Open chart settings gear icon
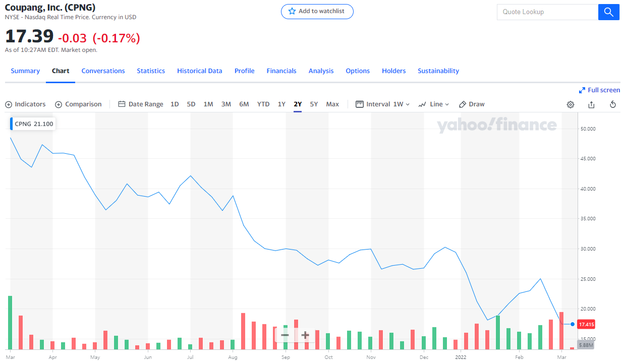The width and height of the screenshot is (624, 364). click(571, 104)
